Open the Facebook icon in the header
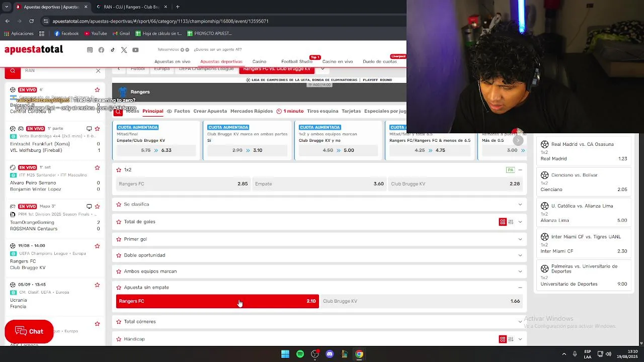This screenshot has width=644, height=362. click(x=101, y=50)
